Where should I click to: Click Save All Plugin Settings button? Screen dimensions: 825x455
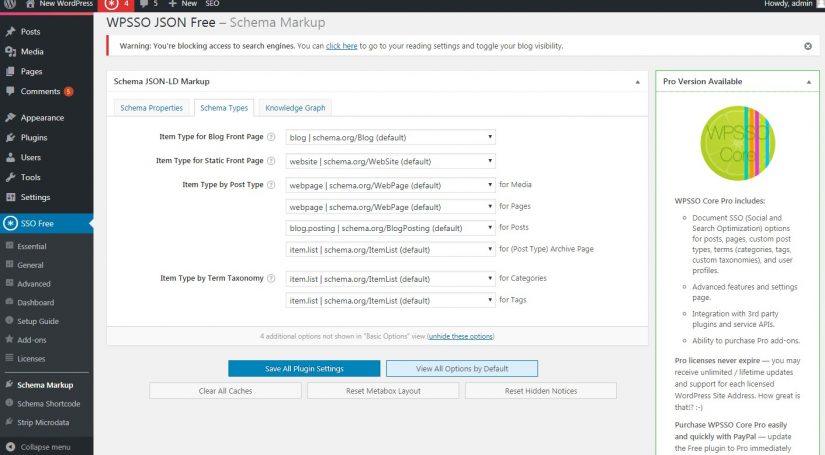pos(304,369)
